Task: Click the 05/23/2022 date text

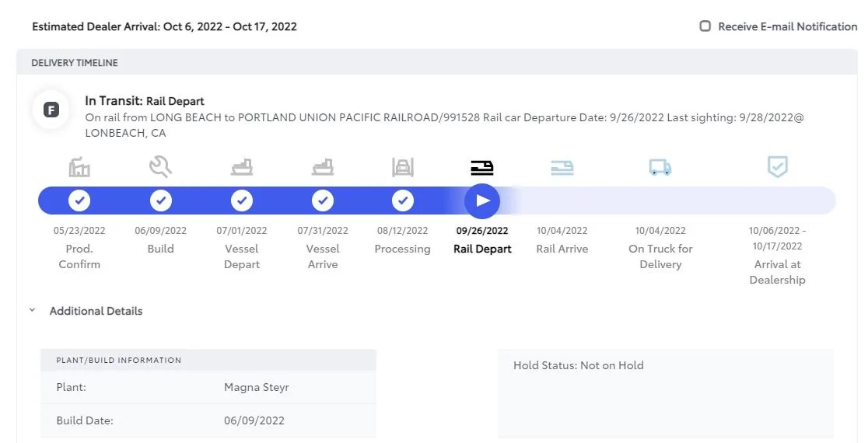Action: click(x=79, y=231)
